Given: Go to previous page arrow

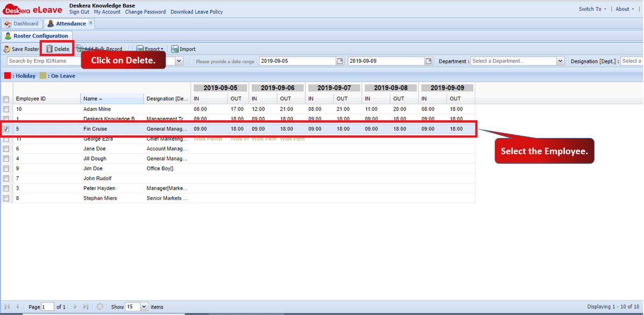Looking at the screenshot, I should click(x=17, y=307).
